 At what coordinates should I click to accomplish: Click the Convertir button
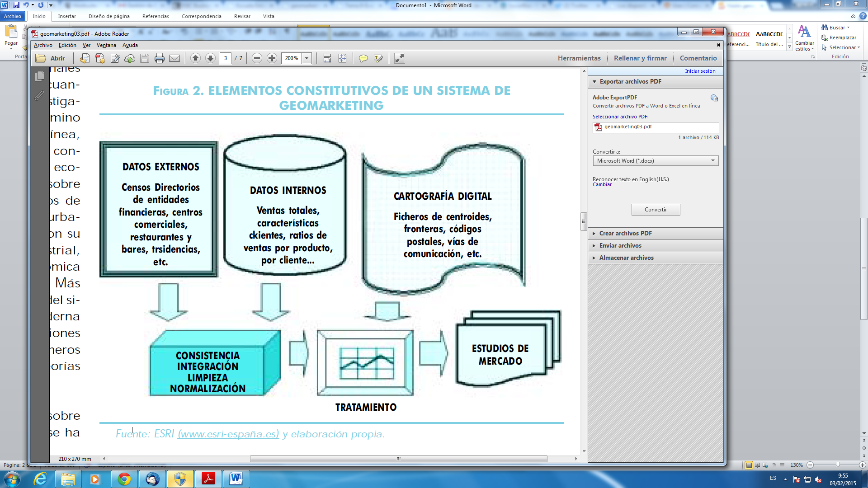pyautogui.click(x=656, y=210)
